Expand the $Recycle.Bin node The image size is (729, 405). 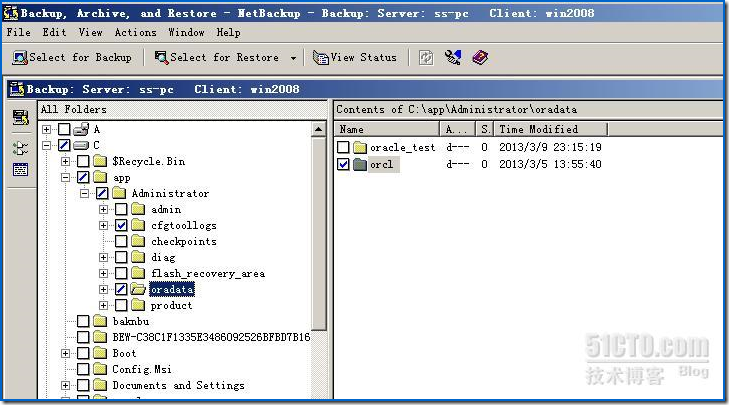[x=66, y=161]
